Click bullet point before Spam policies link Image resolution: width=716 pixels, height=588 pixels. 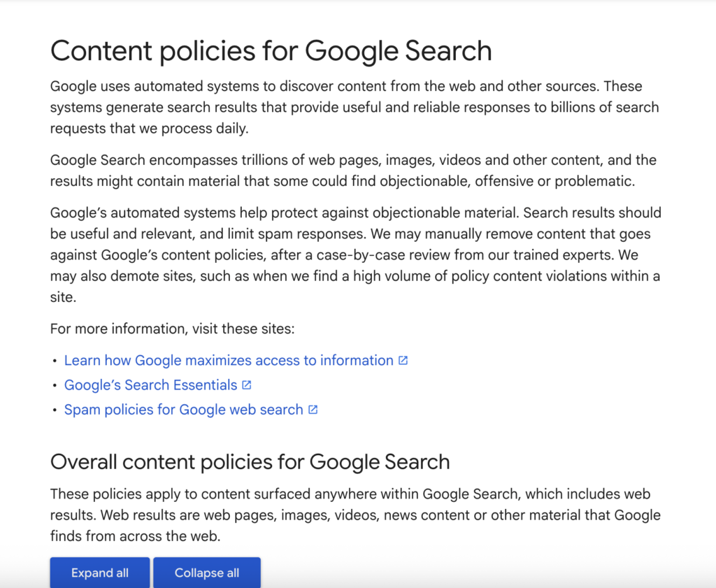[55, 410]
